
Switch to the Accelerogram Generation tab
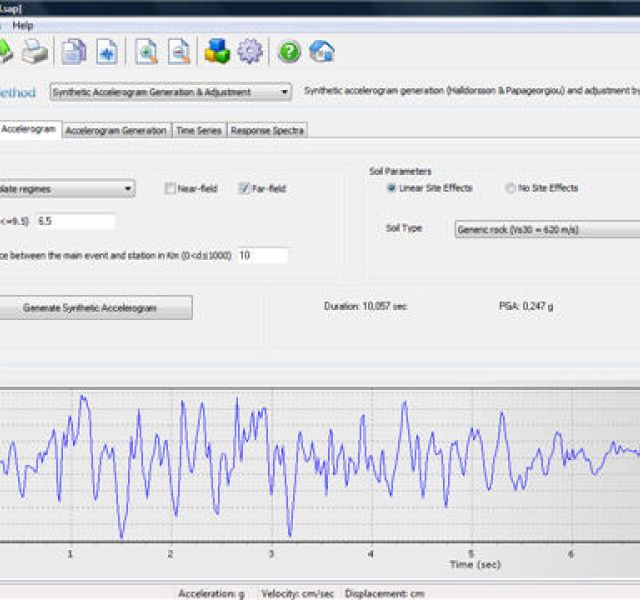[x=116, y=131]
